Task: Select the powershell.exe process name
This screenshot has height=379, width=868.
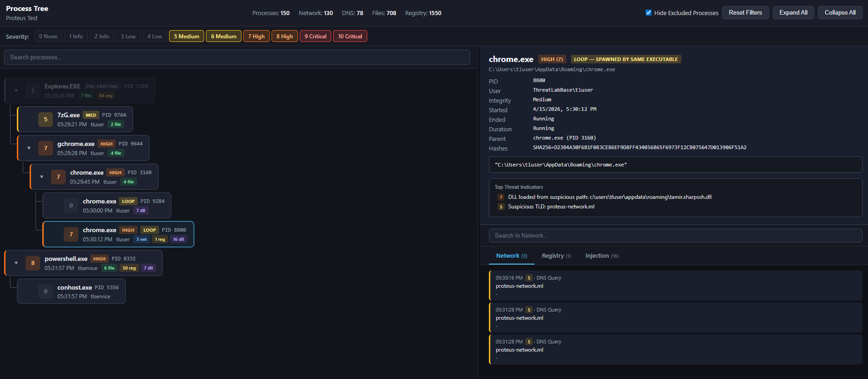Action: [x=66, y=259]
